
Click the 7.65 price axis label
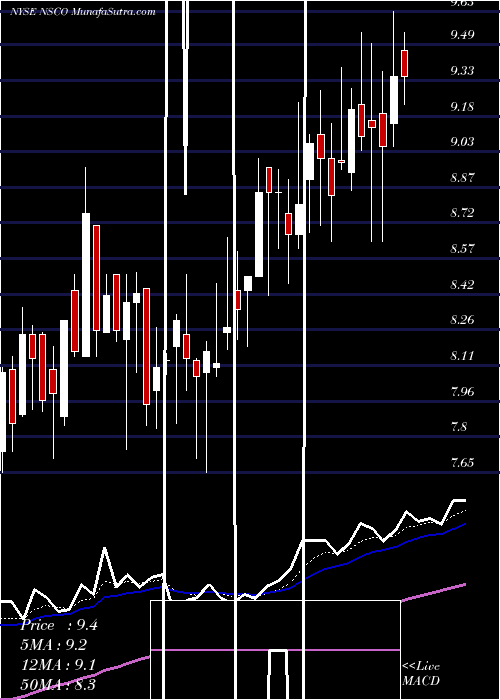(x=462, y=462)
